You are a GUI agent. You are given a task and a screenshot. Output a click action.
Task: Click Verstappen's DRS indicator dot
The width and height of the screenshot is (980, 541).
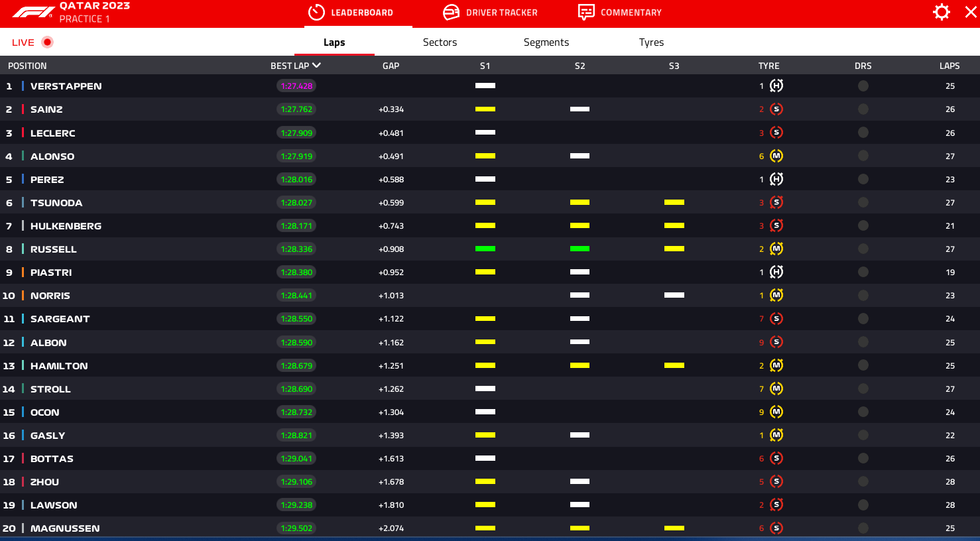tap(863, 86)
